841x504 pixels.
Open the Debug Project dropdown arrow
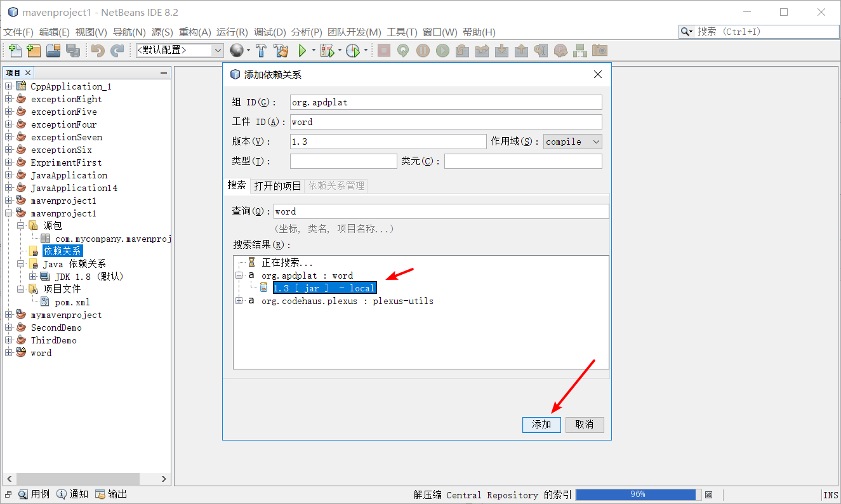340,50
